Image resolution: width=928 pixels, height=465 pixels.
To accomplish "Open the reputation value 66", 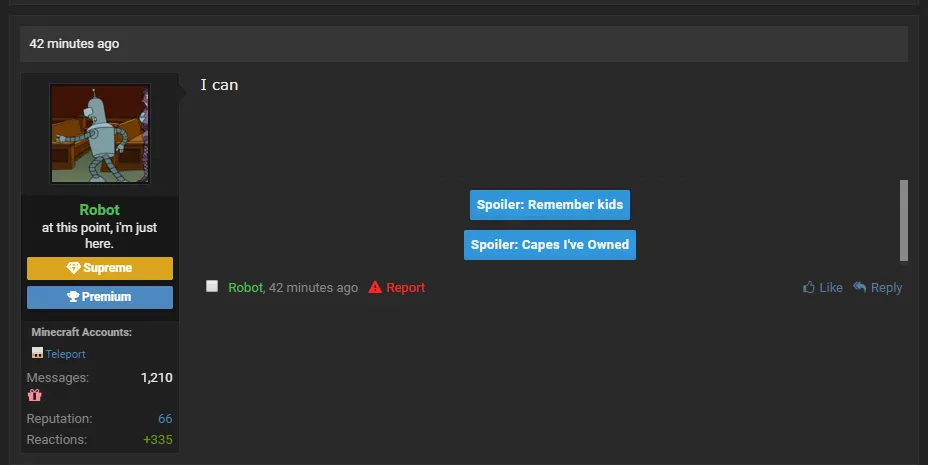I will pos(165,418).
